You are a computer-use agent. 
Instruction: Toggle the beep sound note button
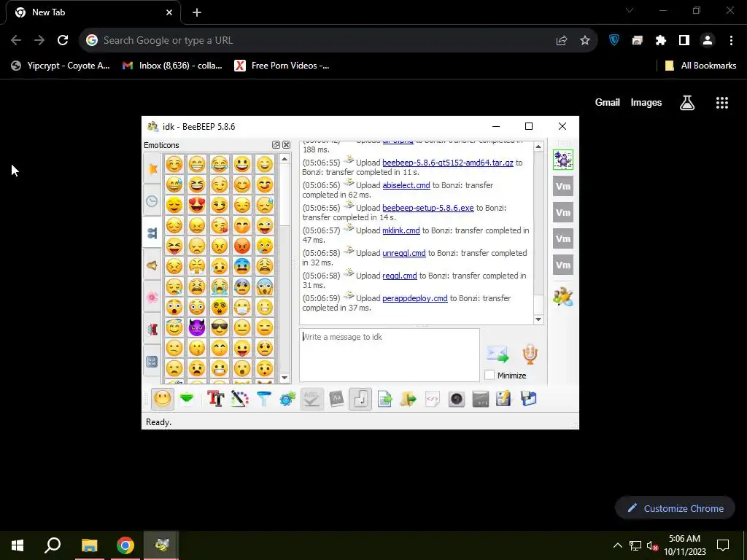(360, 399)
